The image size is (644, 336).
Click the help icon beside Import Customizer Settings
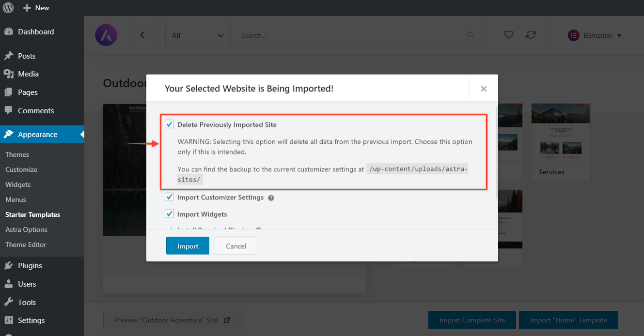click(271, 198)
